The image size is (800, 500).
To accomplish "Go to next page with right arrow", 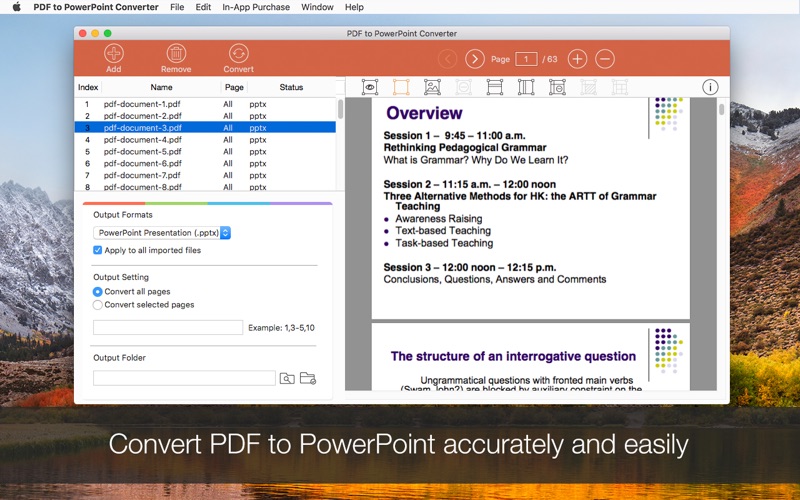I will [x=475, y=59].
